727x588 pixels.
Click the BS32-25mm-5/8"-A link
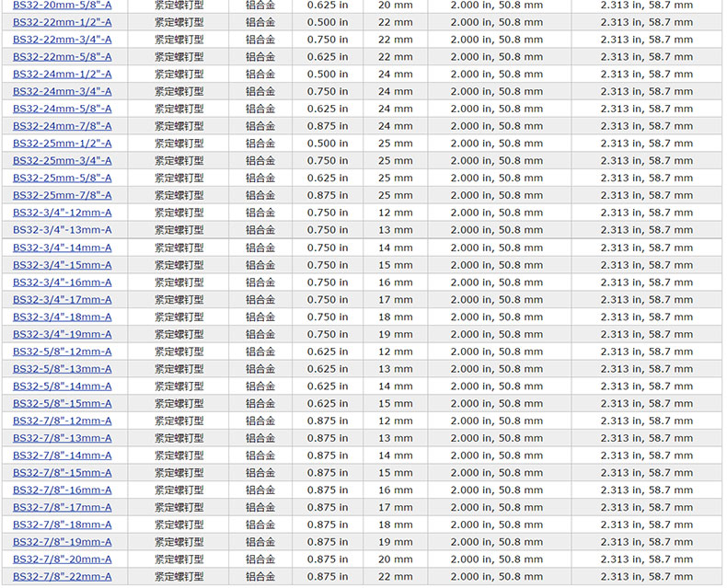[63, 178]
